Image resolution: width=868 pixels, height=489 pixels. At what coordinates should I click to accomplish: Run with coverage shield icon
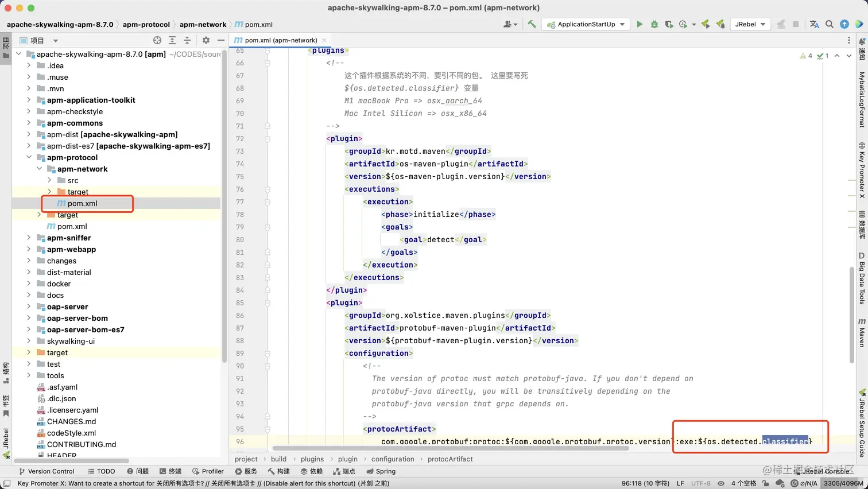pyautogui.click(x=669, y=24)
